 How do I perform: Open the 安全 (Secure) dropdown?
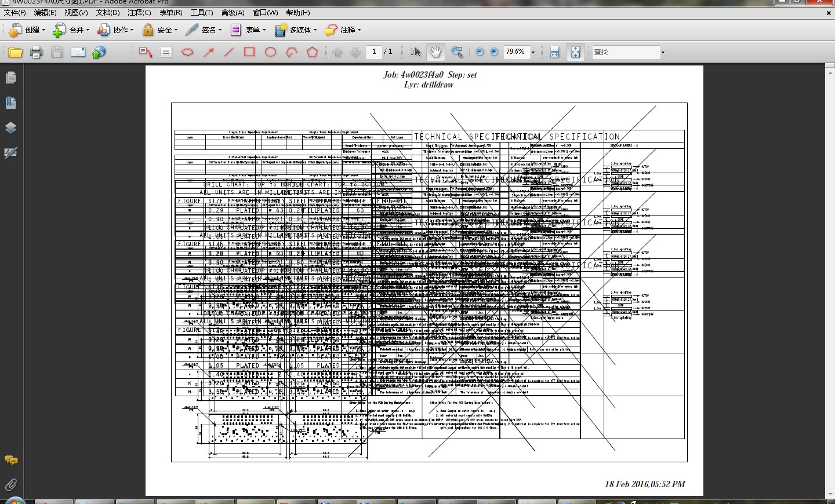[159, 30]
